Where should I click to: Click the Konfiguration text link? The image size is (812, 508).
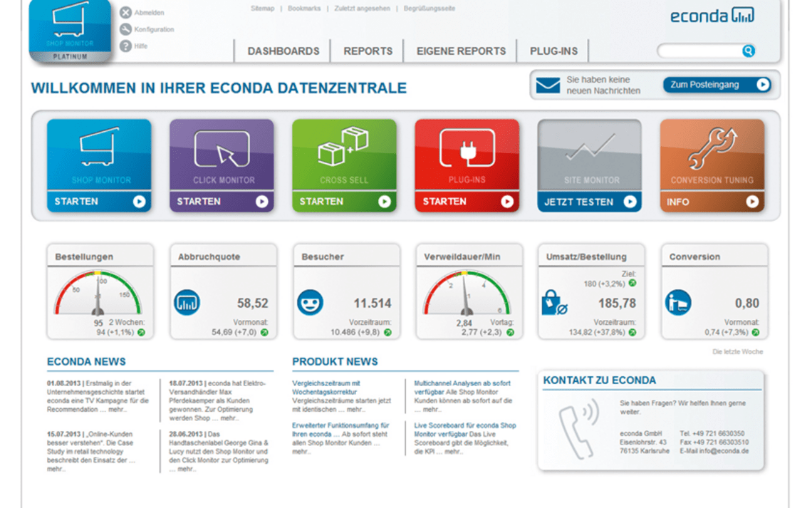tap(155, 29)
